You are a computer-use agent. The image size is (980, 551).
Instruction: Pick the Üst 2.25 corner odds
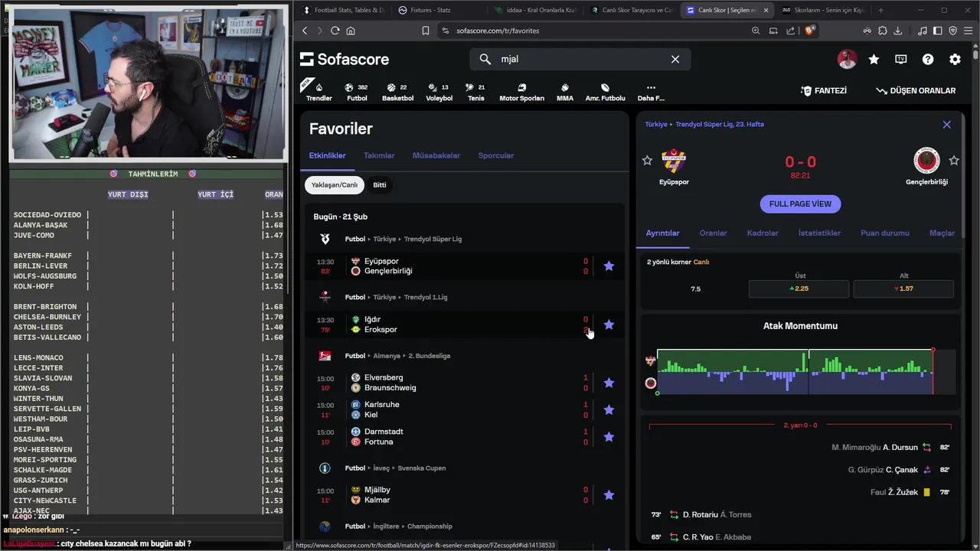[799, 289]
